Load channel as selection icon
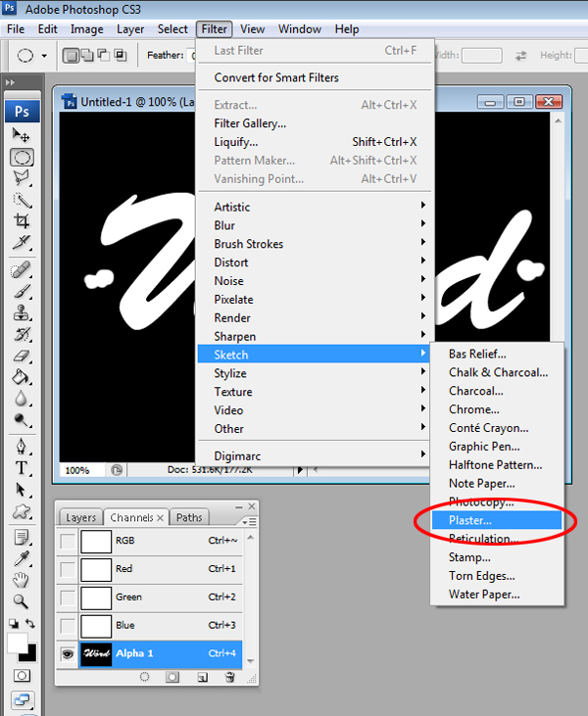Image resolution: width=588 pixels, height=716 pixels. [144, 677]
